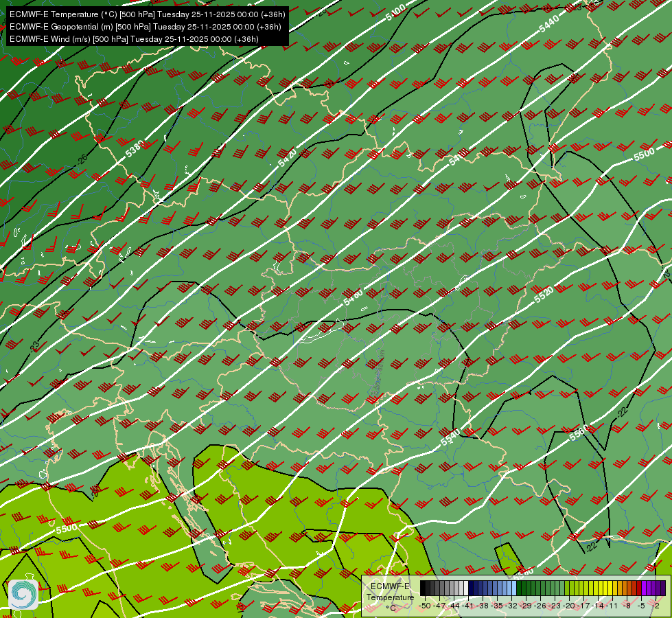Click the -50 value in the legend
Screen dimensions: 672x618
pos(425,606)
